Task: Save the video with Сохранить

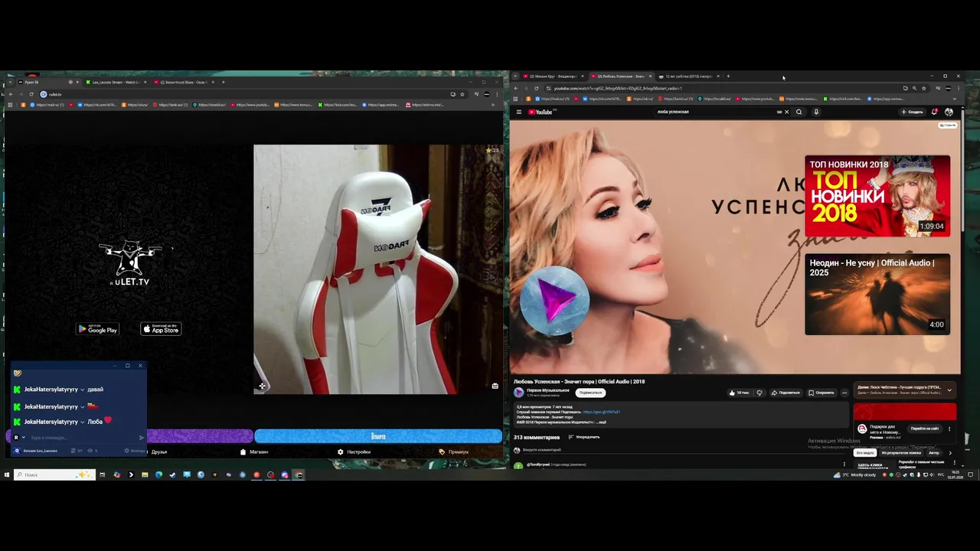Action: 822,393
